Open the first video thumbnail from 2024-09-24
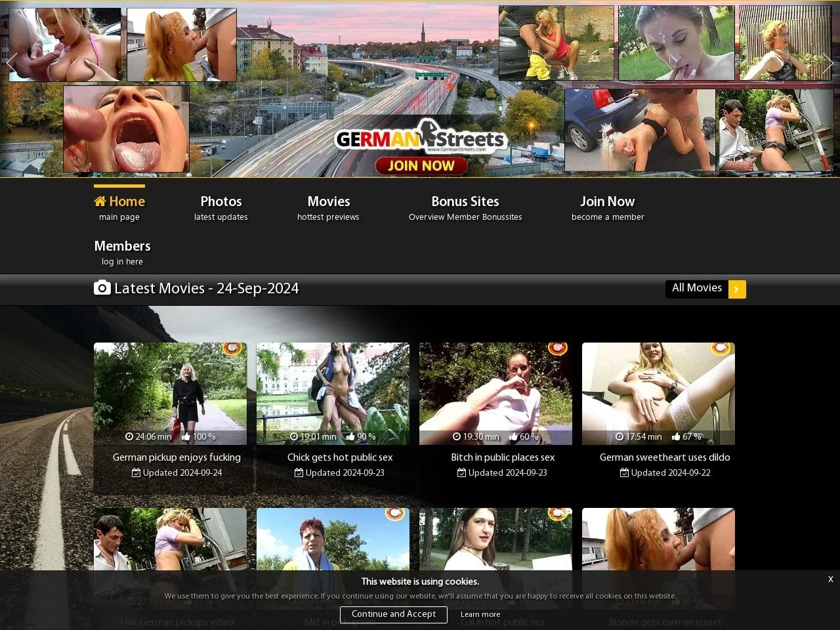The width and height of the screenshot is (840, 630). [x=170, y=394]
